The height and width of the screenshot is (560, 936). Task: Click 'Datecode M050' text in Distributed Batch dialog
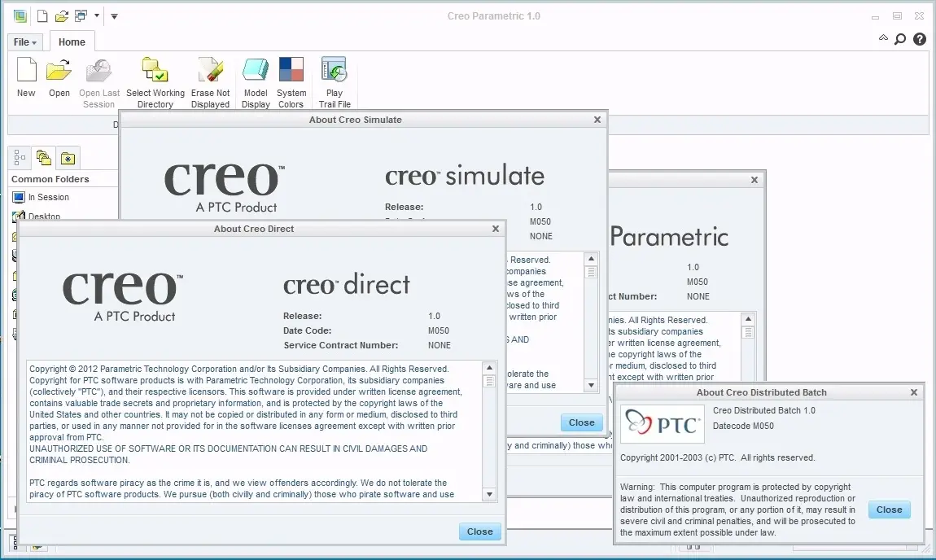coord(743,426)
